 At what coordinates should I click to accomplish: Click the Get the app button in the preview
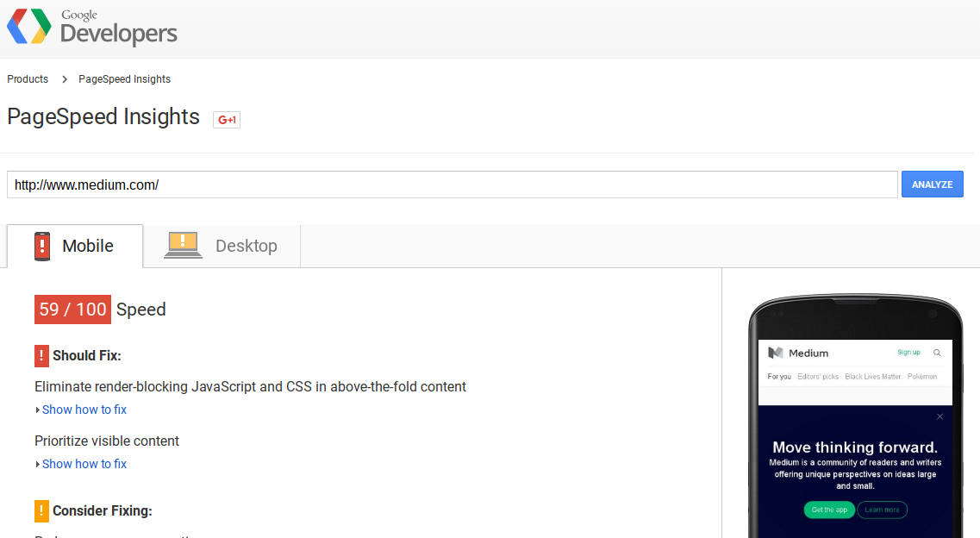[829, 510]
